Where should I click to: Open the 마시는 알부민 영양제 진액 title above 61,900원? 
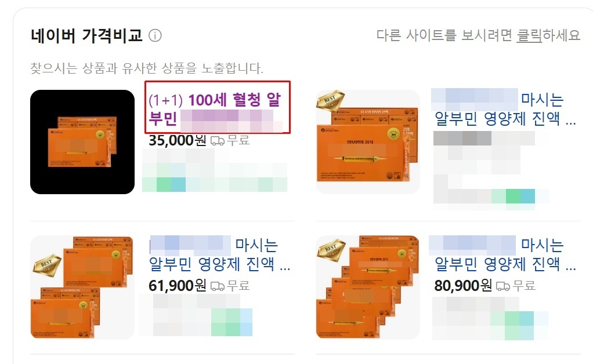[219, 254]
